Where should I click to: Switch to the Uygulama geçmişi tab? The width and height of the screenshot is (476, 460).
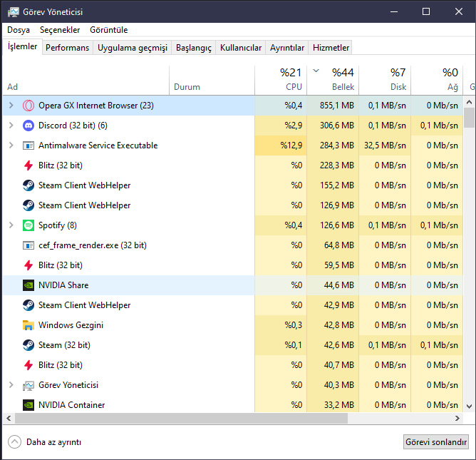tap(133, 48)
